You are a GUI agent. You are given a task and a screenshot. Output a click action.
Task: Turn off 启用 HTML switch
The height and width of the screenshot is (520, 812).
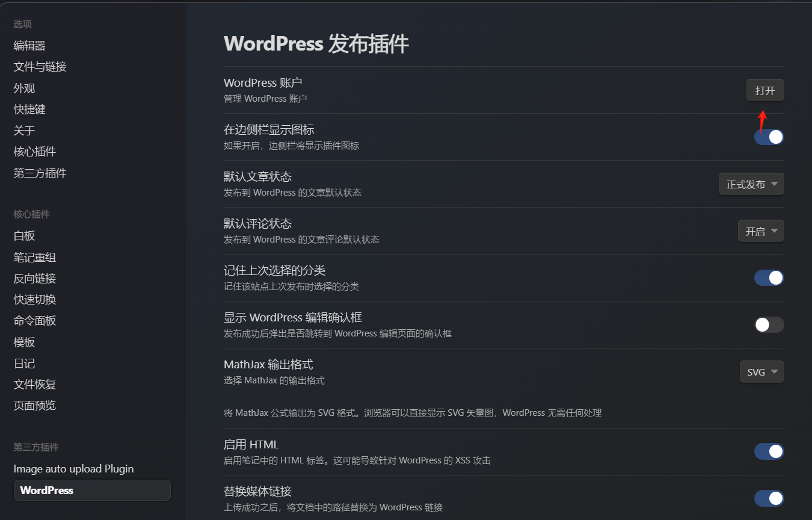tap(769, 451)
